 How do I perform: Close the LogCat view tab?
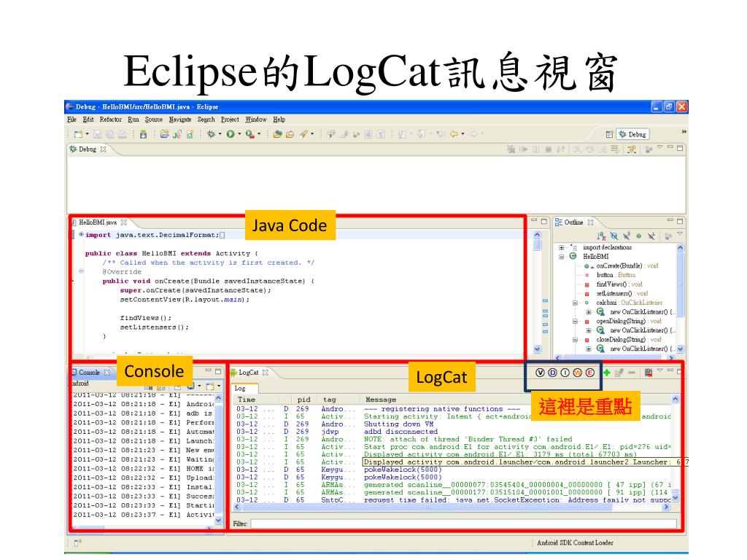(x=266, y=373)
